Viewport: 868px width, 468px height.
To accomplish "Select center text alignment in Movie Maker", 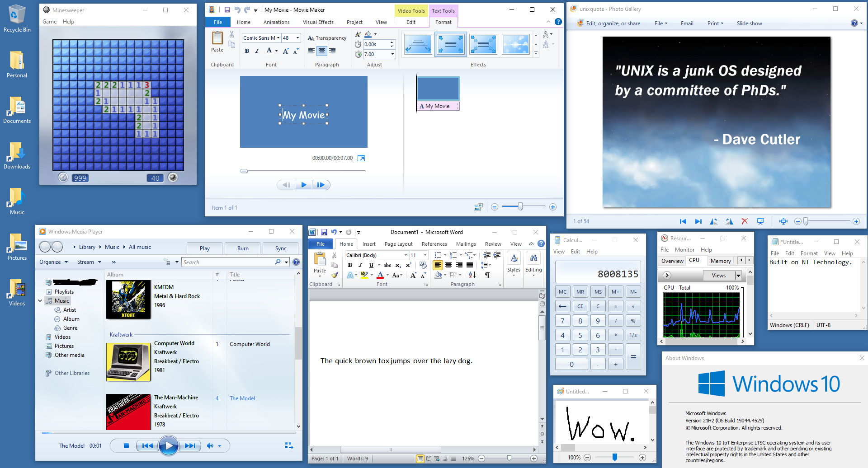I will pyautogui.click(x=322, y=51).
